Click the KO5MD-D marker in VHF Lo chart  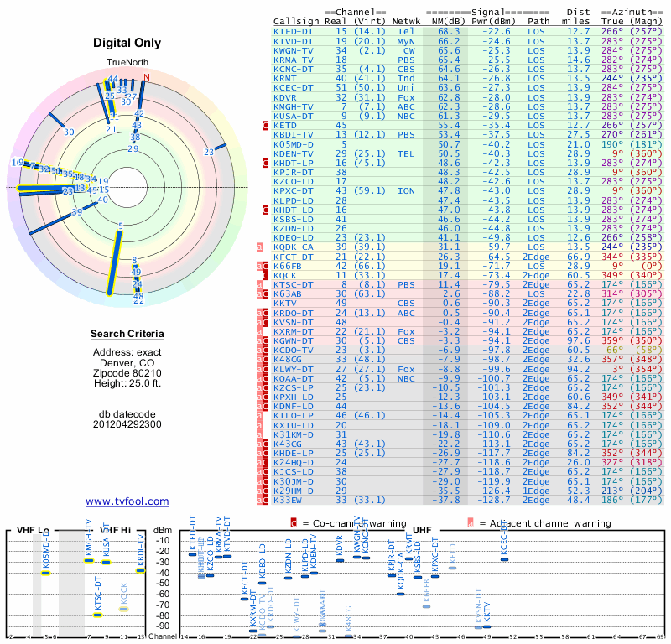46,573
